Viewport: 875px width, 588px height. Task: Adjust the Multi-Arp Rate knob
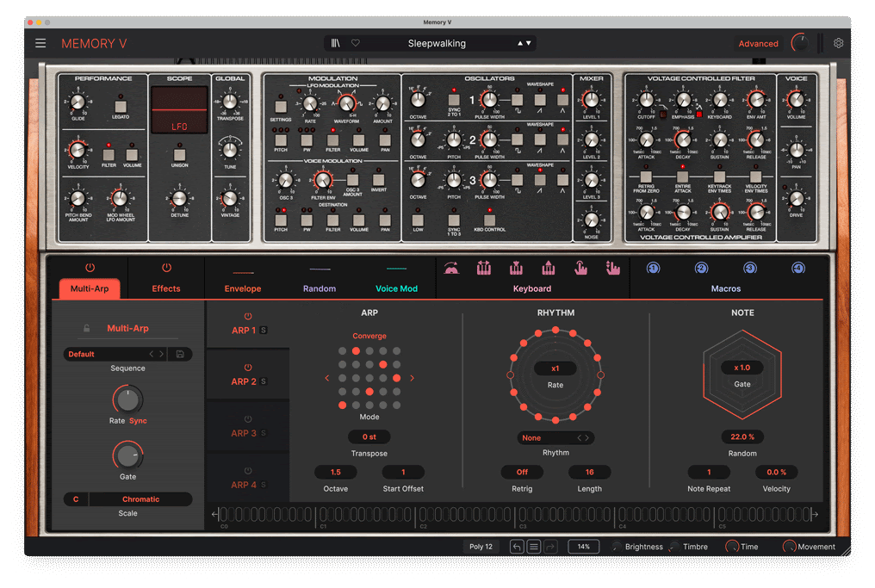coord(127,400)
